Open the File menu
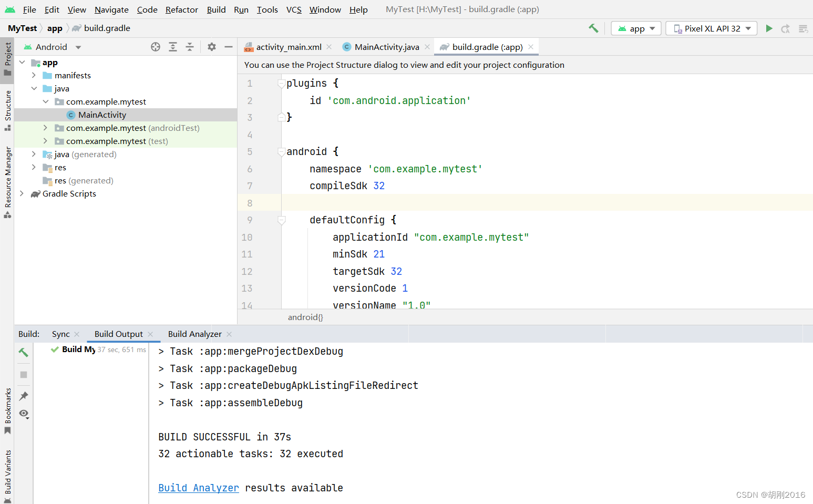 29,9
